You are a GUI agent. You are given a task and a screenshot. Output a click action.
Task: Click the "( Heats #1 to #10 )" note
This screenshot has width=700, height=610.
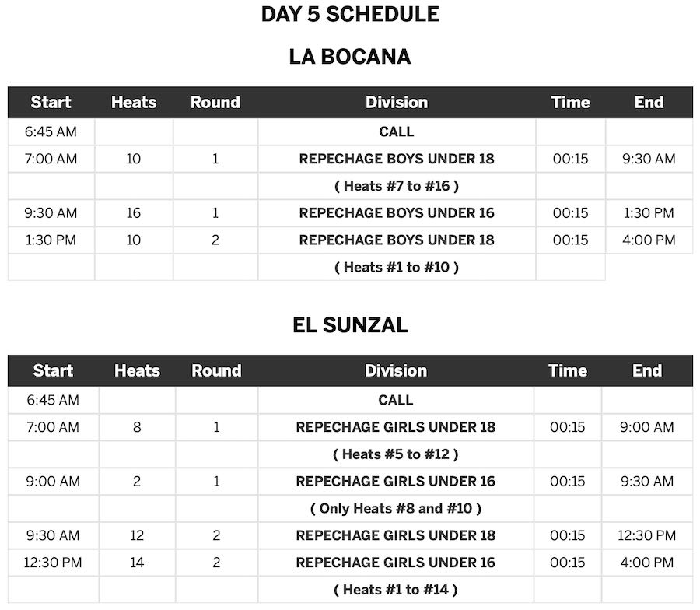pos(397,267)
